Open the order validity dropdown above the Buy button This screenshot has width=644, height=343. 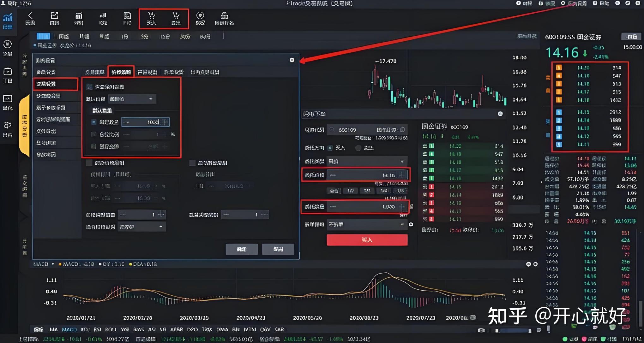point(366,224)
